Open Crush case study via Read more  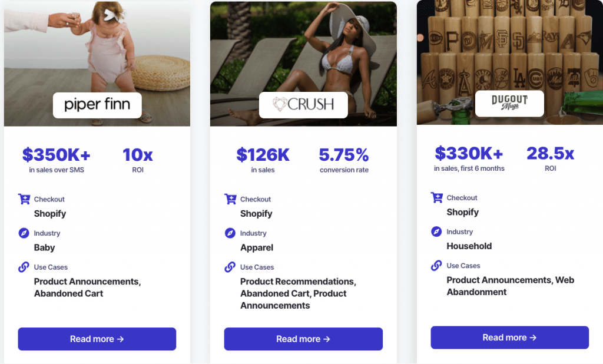[303, 339]
